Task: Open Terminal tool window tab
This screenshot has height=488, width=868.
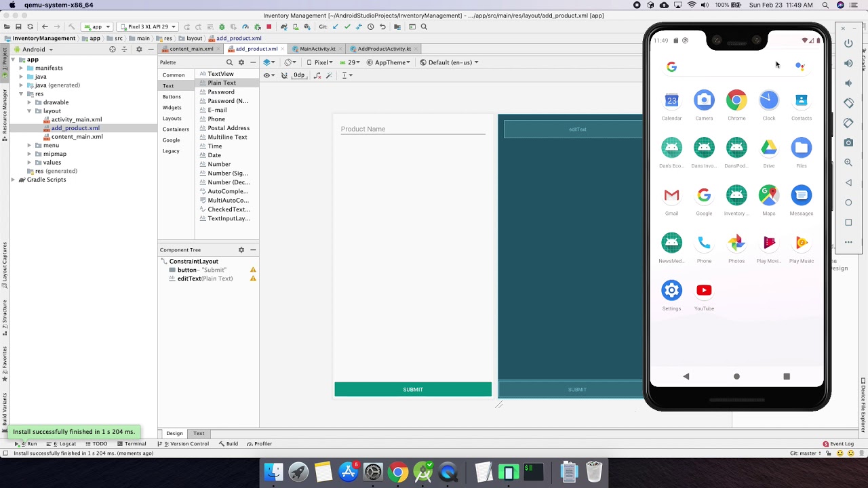Action: (132, 444)
